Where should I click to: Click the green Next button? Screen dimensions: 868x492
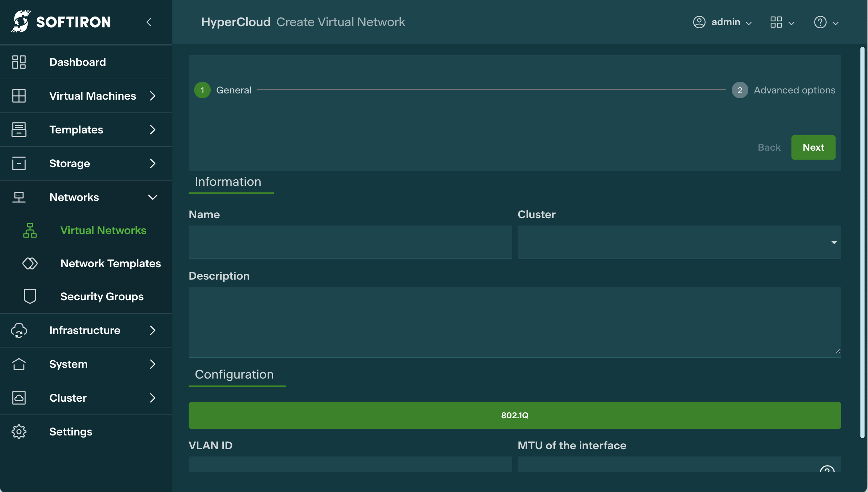(813, 147)
